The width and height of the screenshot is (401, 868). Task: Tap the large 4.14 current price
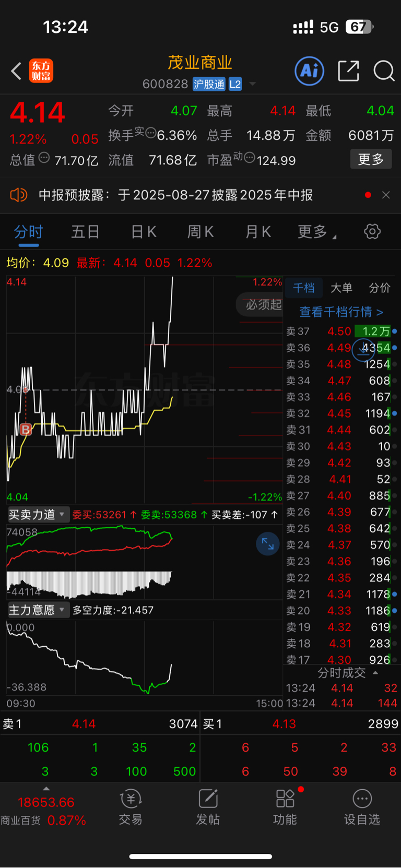click(38, 112)
